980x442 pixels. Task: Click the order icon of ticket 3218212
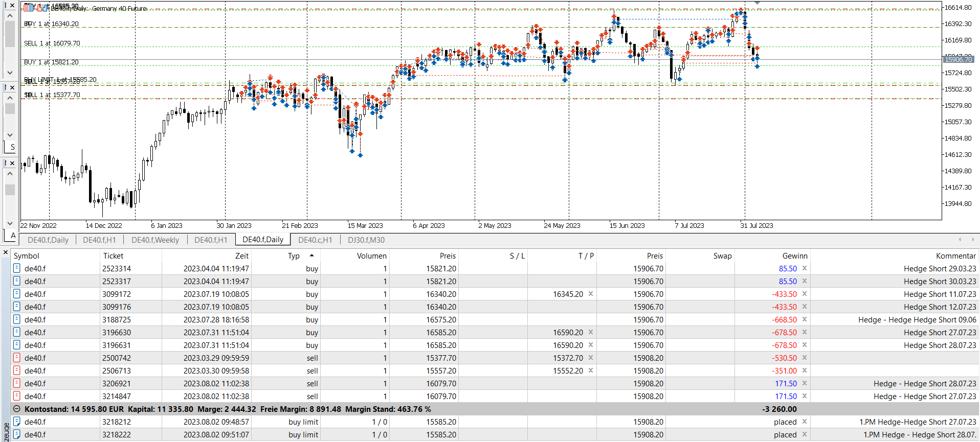tap(16, 422)
